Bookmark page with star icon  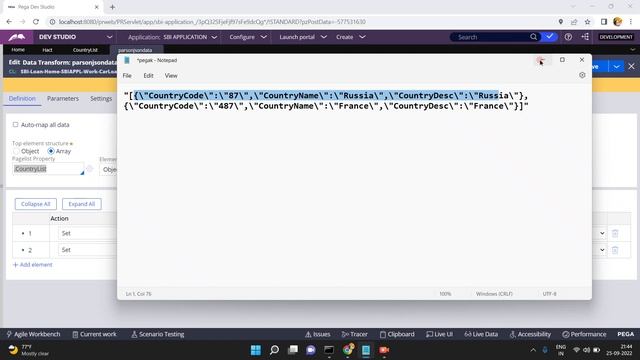[587, 22]
